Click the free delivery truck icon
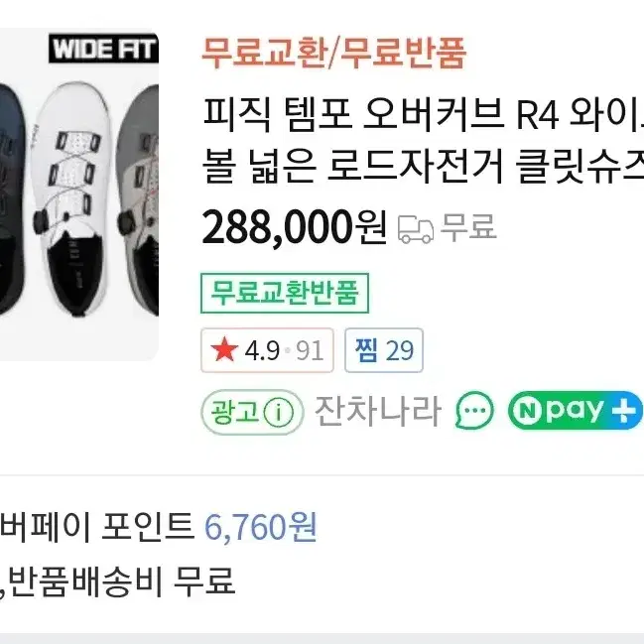This screenshot has height=644, width=644. (x=415, y=229)
